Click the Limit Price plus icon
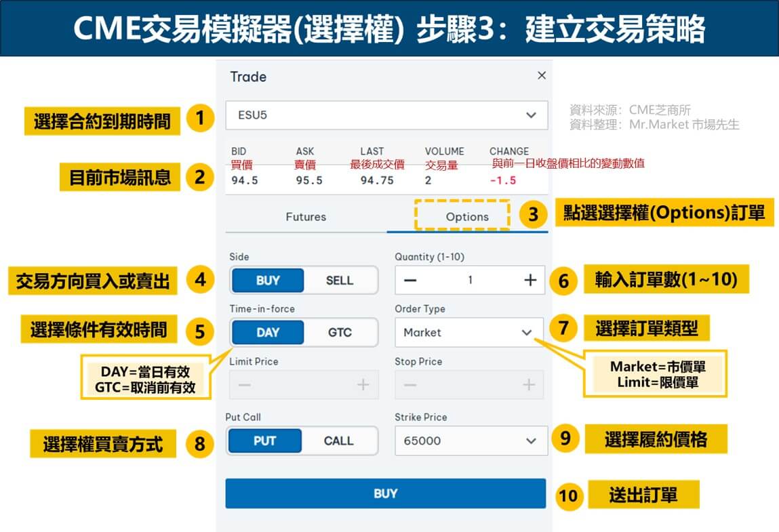Viewport: 779px width, 532px height. [x=363, y=385]
